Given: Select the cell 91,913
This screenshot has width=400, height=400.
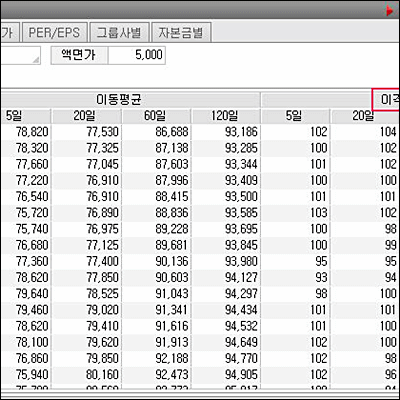Looking at the screenshot, I should [156, 342].
